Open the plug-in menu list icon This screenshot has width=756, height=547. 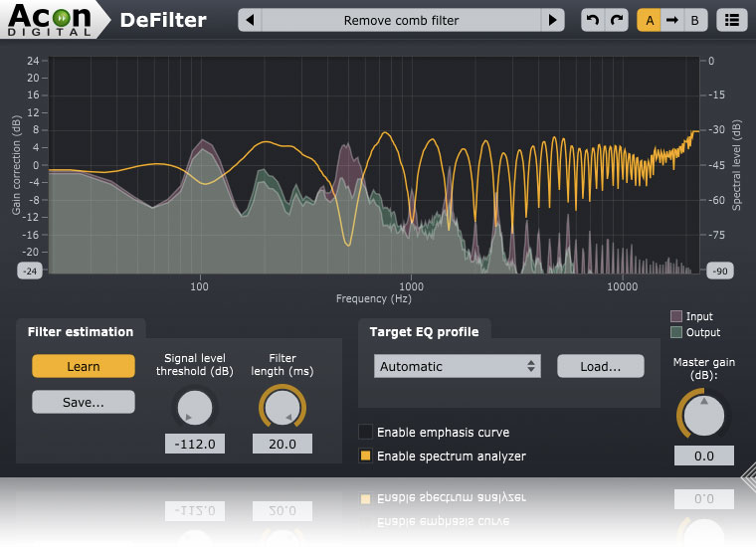pyautogui.click(x=732, y=20)
